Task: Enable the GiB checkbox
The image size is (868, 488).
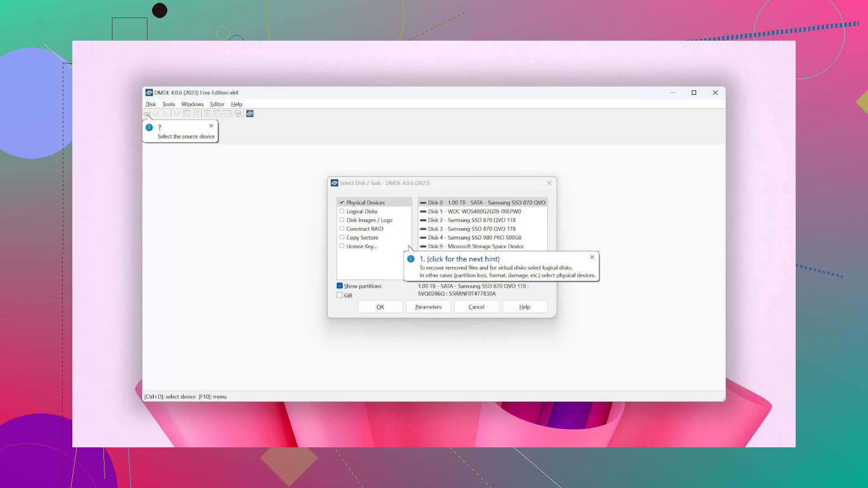Action: tap(340, 295)
